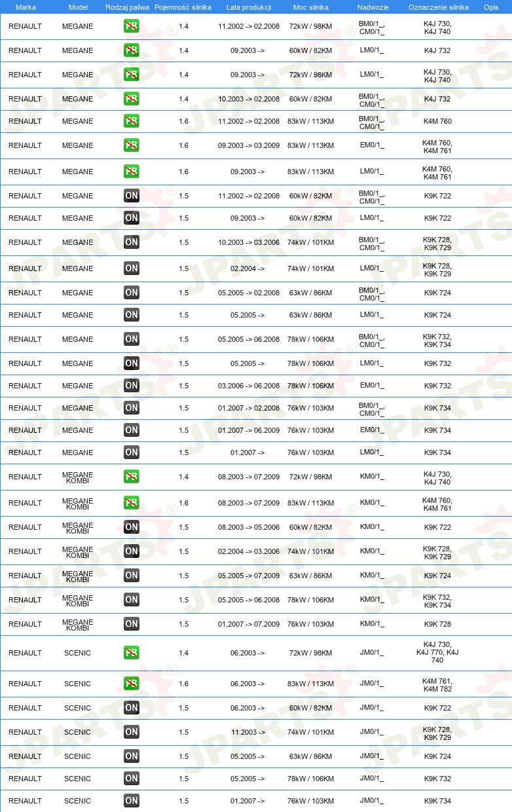
Task: Click ON icon in Scenic 11.2003 -> row
Action: (132, 732)
